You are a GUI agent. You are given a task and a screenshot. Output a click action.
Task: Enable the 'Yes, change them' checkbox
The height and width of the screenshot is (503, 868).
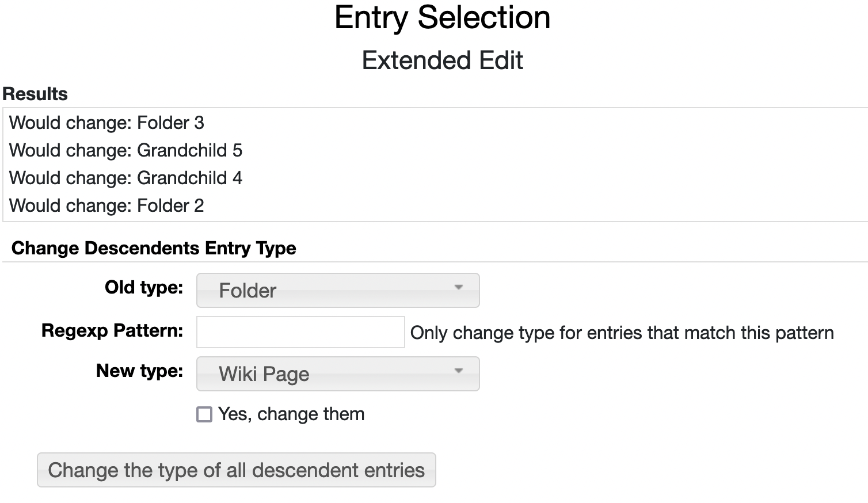point(204,414)
